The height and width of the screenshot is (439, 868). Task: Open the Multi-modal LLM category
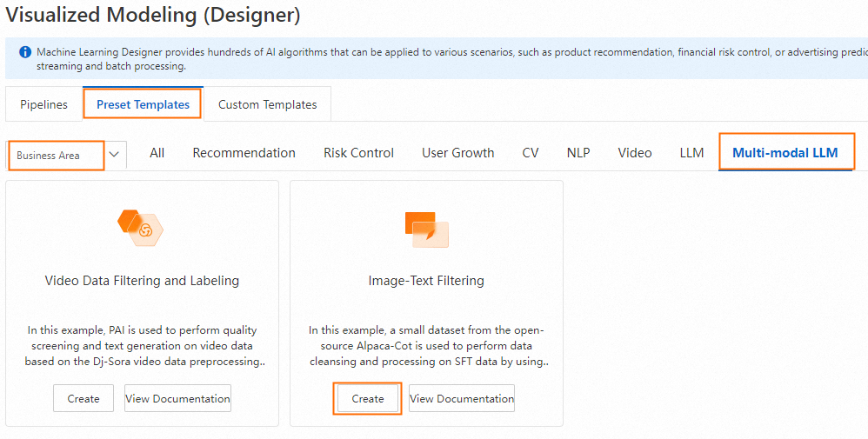point(785,153)
